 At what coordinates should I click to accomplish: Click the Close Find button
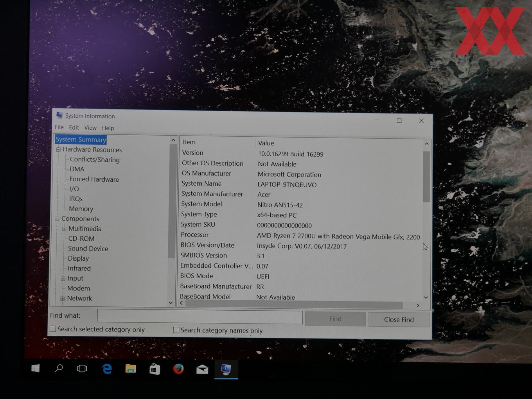(399, 319)
